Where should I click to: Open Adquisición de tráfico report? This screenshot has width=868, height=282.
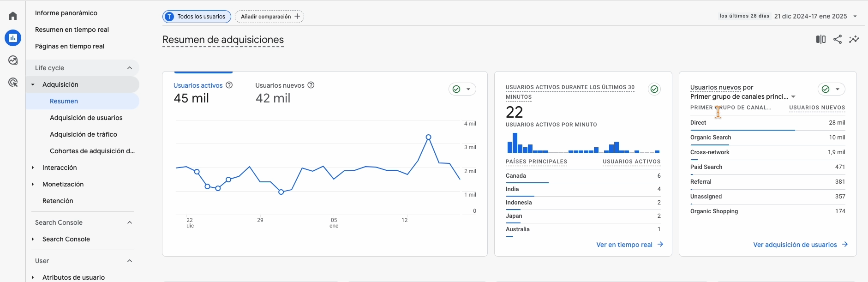[84, 134]
